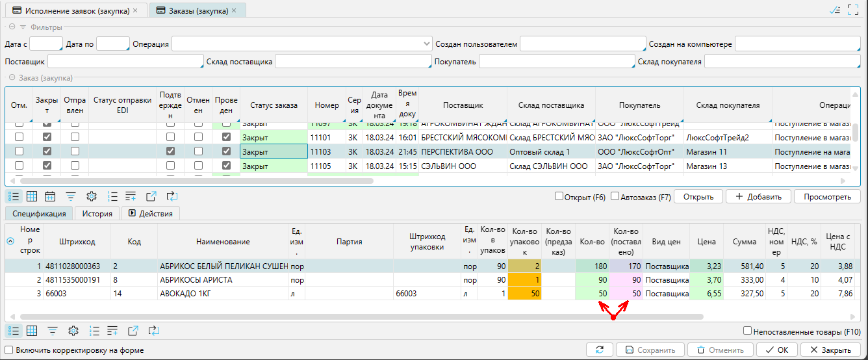Collapse the Заказ (закупка) section

click(12, 77)
